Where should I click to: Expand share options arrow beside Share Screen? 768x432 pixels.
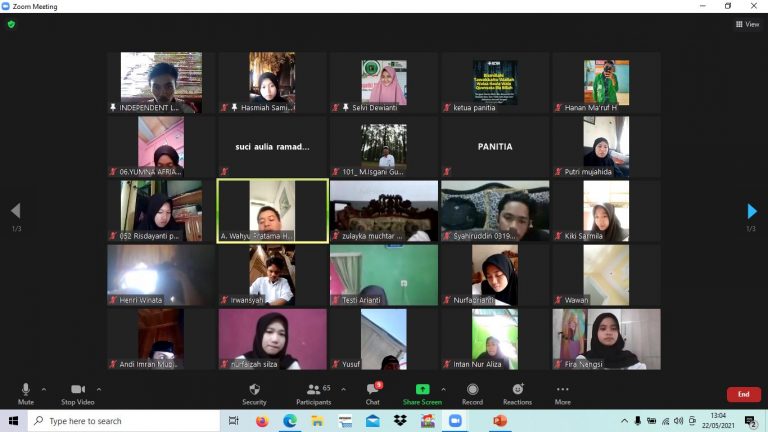click(443, 389)
